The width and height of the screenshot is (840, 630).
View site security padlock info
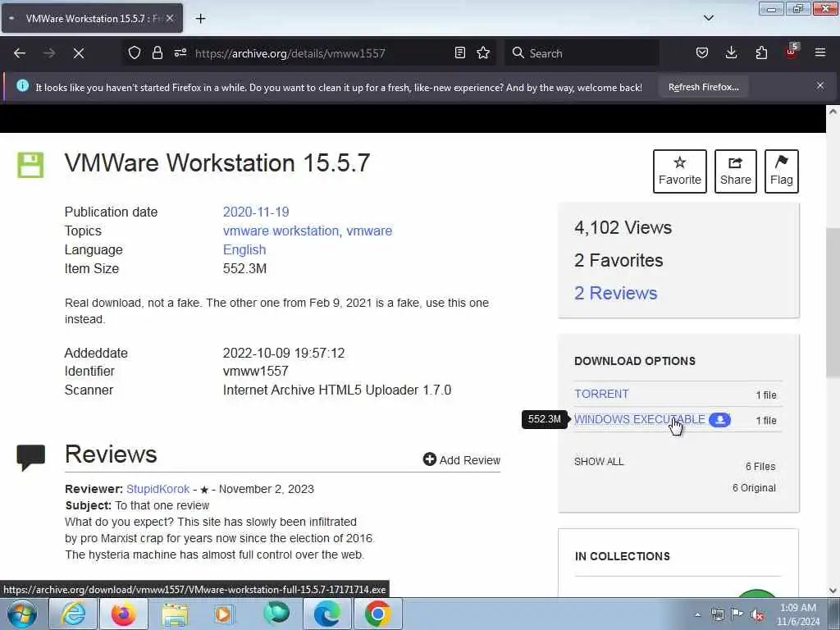click(x=157, y=52)
